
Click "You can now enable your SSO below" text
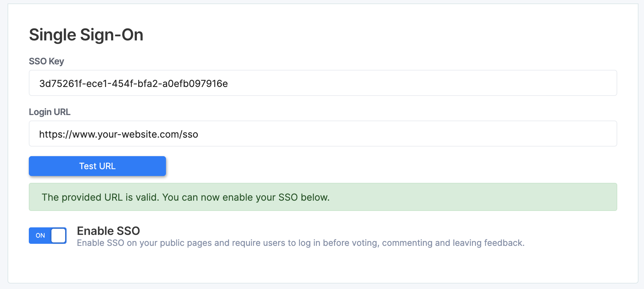tap(246, 198)
